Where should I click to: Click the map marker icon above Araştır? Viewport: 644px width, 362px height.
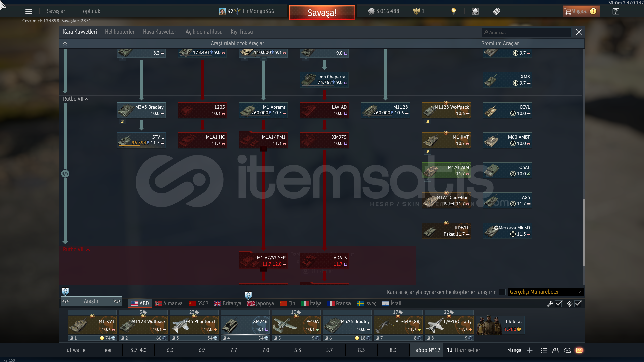[65, 291]
